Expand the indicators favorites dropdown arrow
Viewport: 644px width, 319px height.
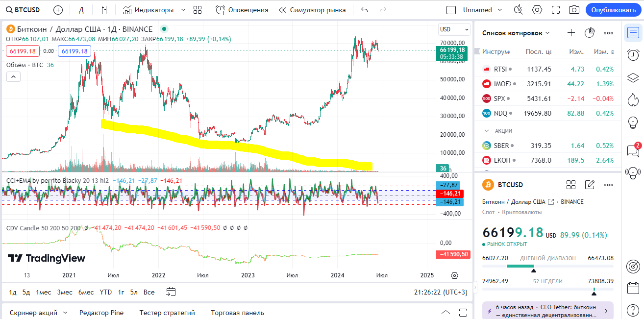[183, 10]
